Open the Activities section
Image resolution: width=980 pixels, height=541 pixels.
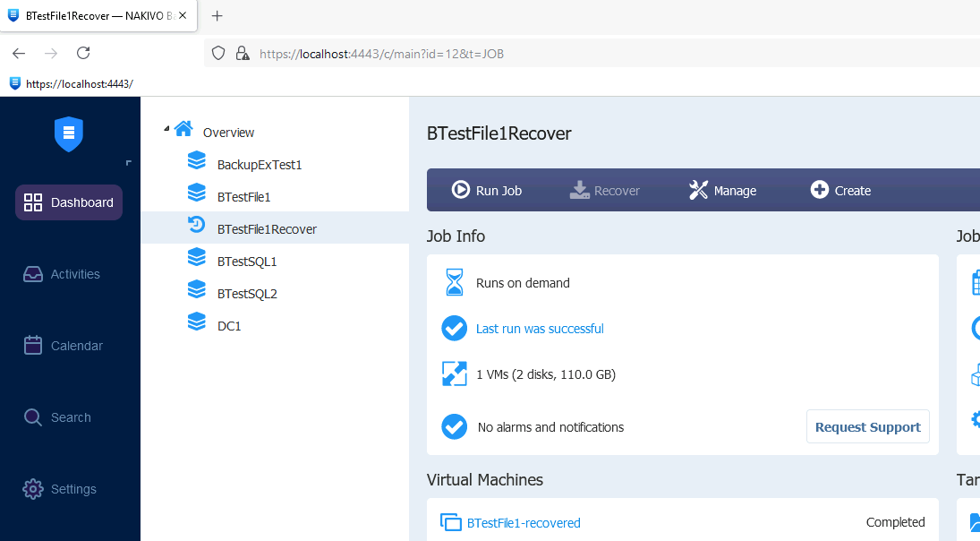(x=62, y=274)
